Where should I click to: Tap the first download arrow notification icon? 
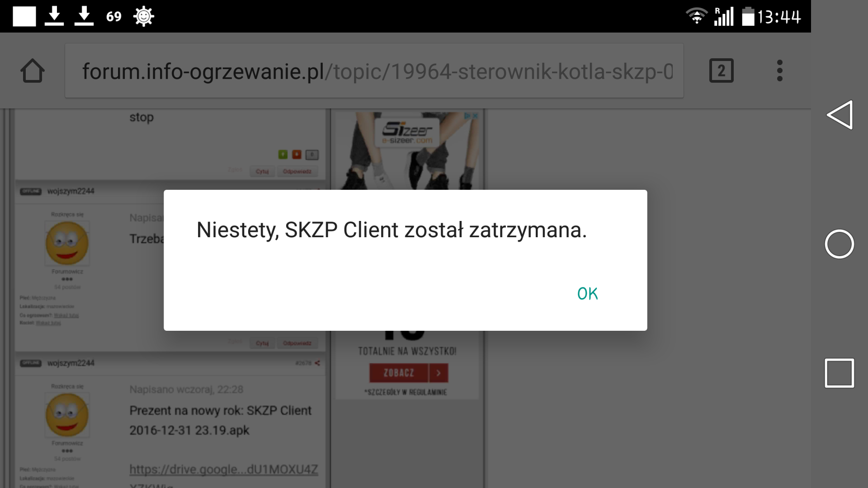[54, 16]
